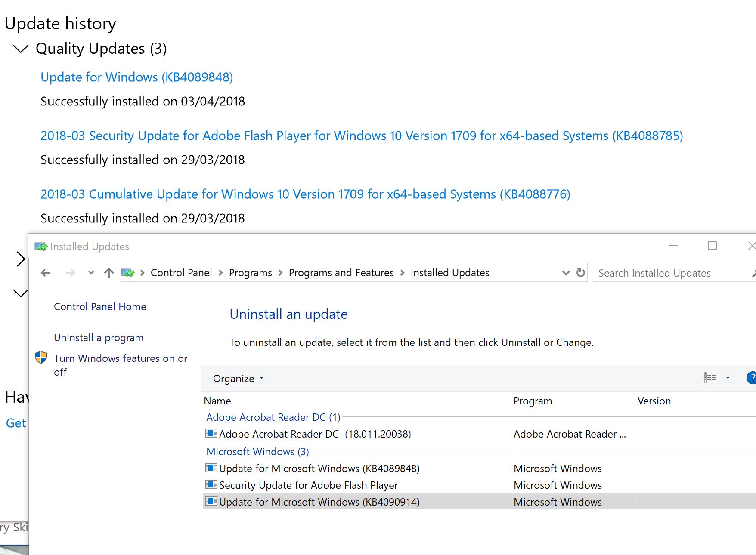Change the view using the view icon
The height and width of the screenshot is (555, 756).
710,378
